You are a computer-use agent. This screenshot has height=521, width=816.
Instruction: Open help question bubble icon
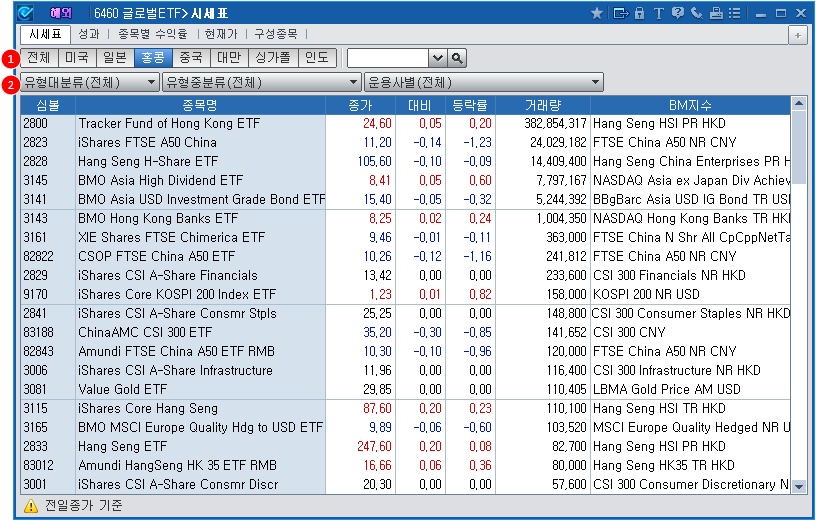point(678,13)
